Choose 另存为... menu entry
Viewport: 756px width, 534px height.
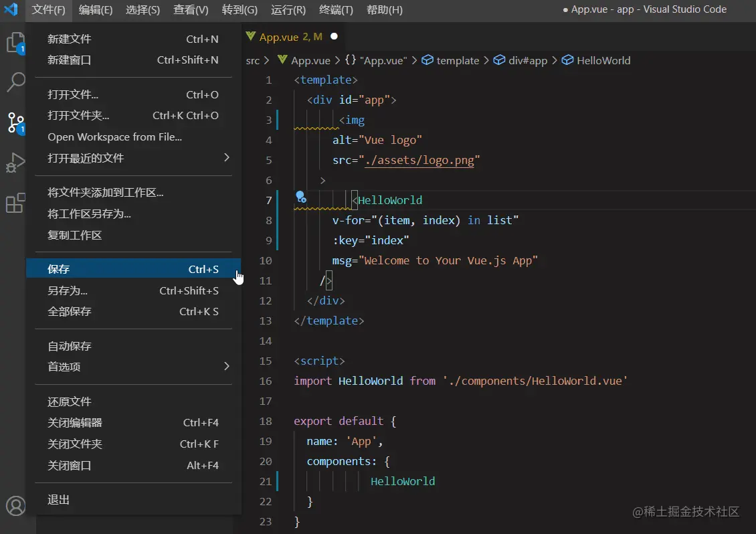pyautogui.click(x=134, y=290)
